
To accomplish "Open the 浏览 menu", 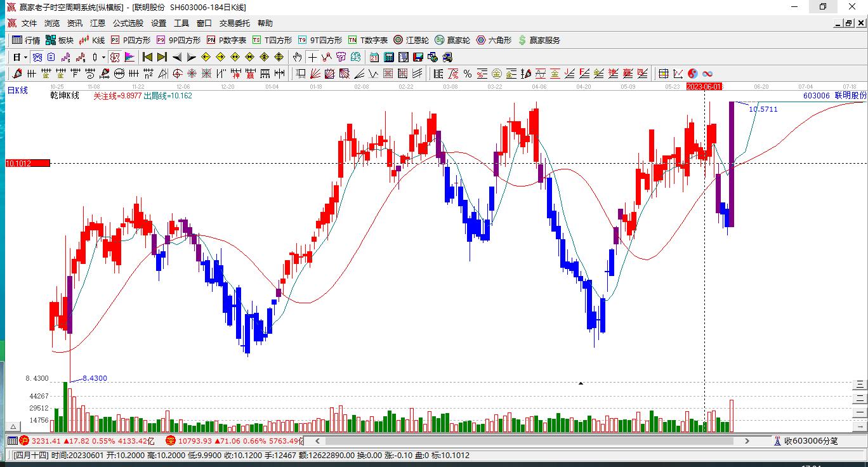I will [x=52, y=23].
